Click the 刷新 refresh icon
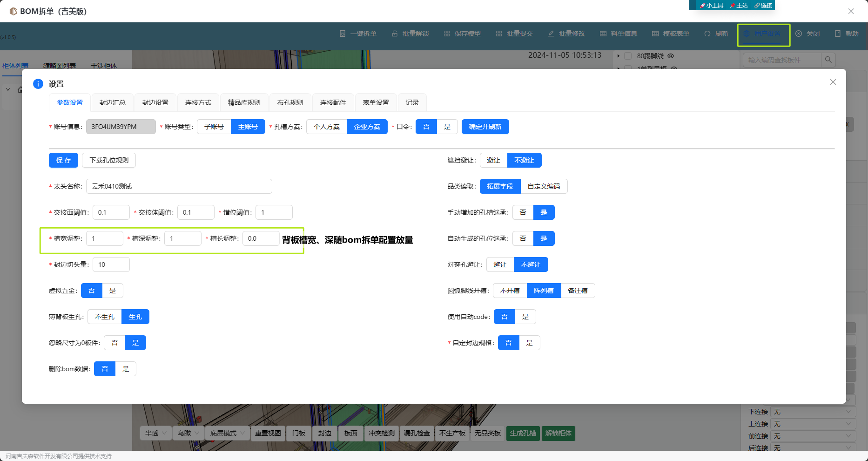 (x=707, y=34)
